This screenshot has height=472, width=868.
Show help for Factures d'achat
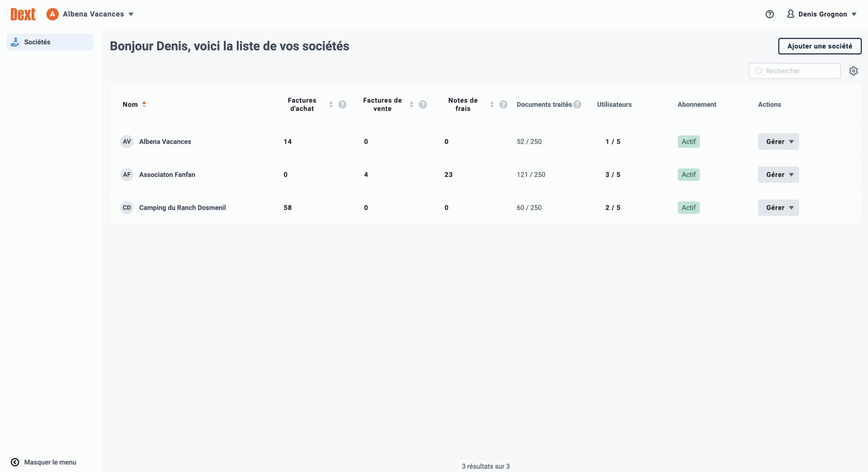[342, 104]
